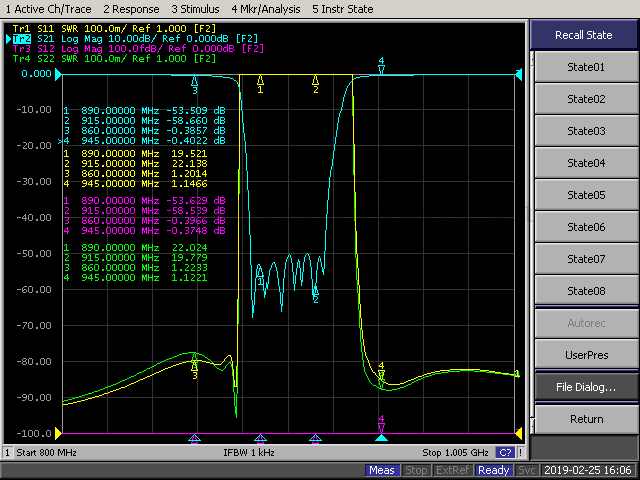Click magenta marker 4 near graph bottom
640x480 pixels.
pyautogui.click(x=381, y=424)
